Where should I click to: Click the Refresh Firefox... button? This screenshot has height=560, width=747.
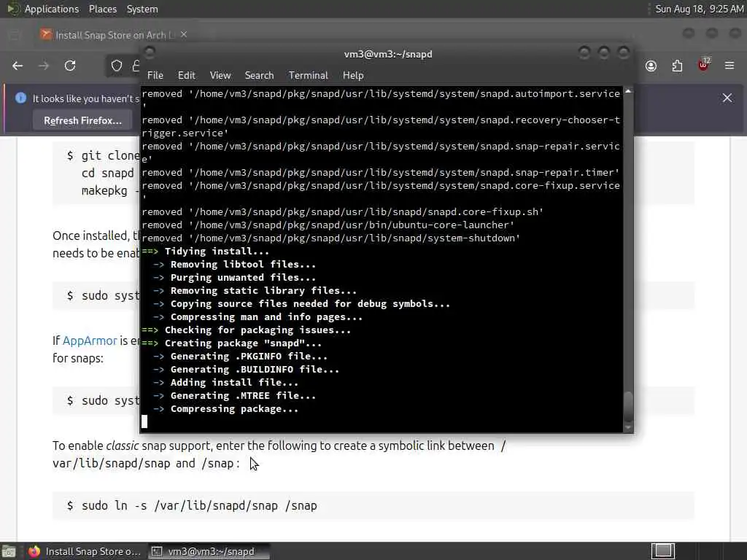pos(82,120)
